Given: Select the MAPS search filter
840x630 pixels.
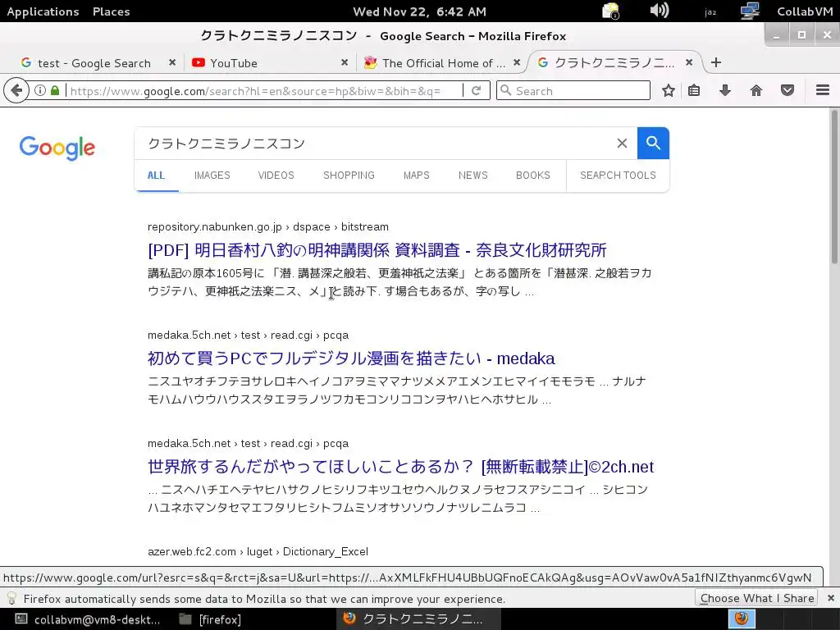Looking at the screenshot, I should click(416, 176).
